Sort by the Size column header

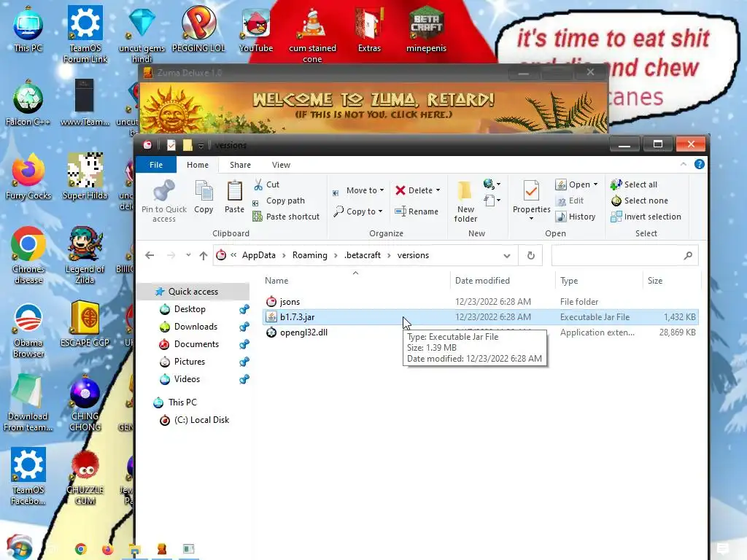671,281
